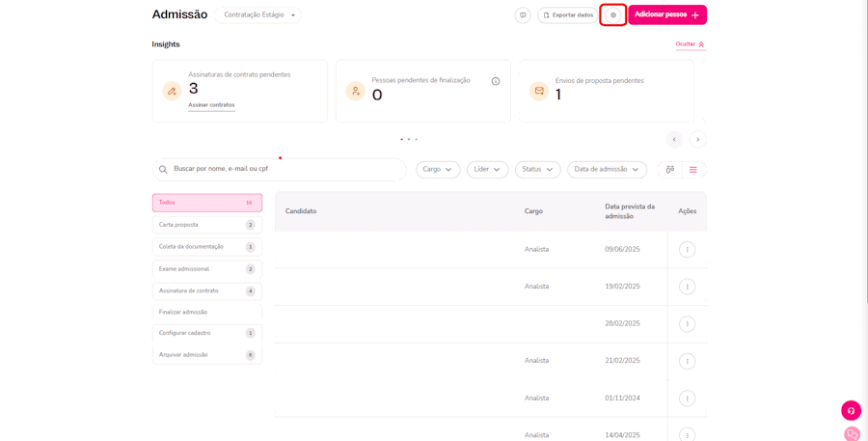This screenshot has width=868, height=441.
Task: Click the Data prevista da admissão header
Action: tap(630, 211)
